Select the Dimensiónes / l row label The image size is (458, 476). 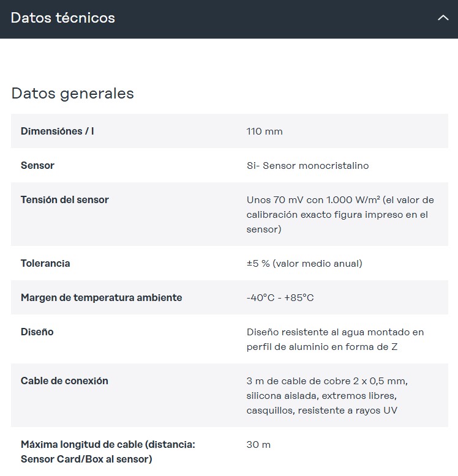(x=58, y=132)
